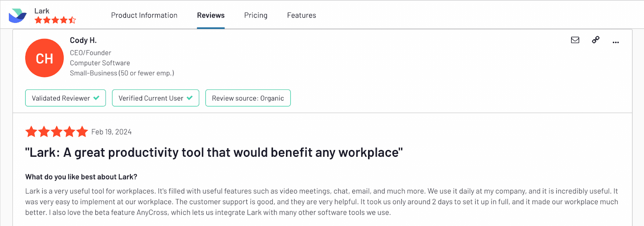The image size is (644, 226).
Task: Open the Product Information tab
Action: click(144, 15)
